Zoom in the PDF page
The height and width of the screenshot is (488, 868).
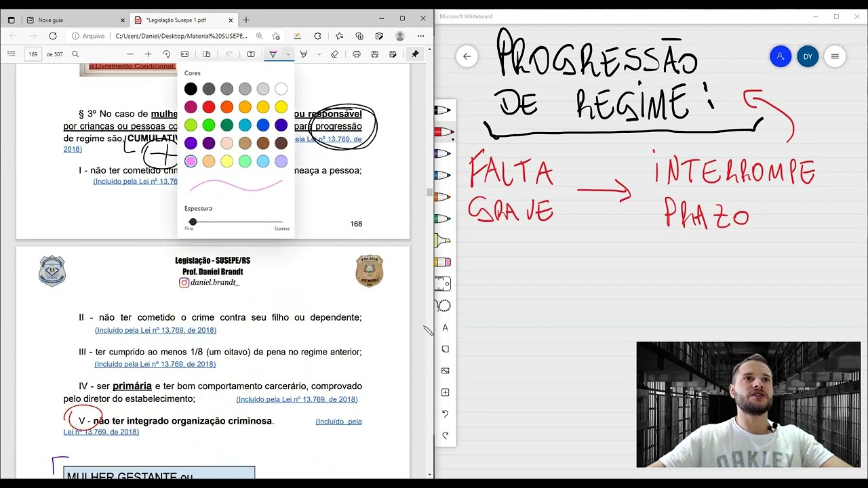point(148,54)
